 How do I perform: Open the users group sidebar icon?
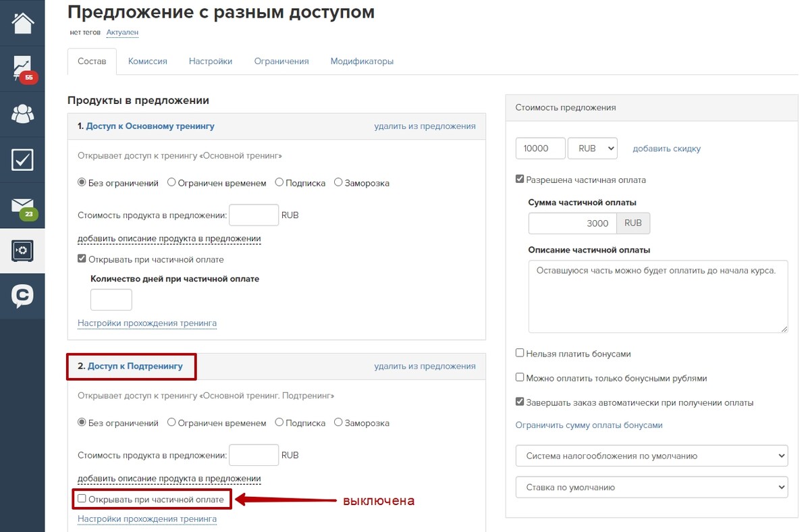pyautogui.click(x=22, y=113)
